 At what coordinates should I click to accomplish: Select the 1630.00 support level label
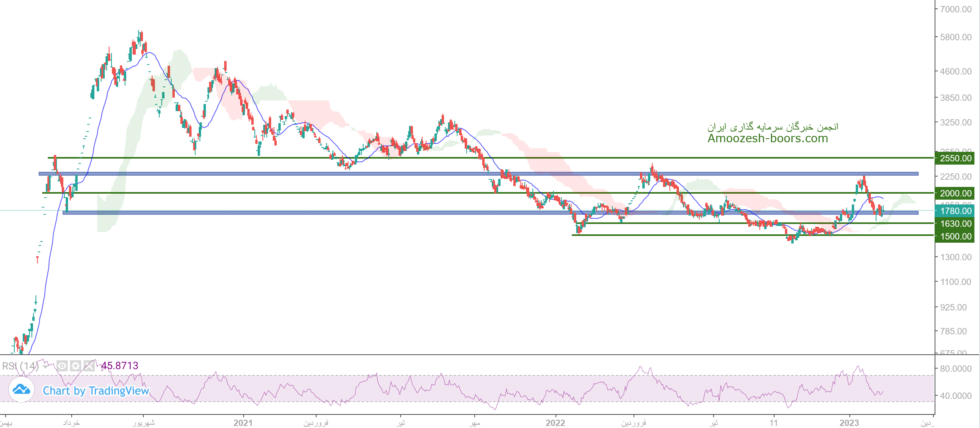(955, 224)
